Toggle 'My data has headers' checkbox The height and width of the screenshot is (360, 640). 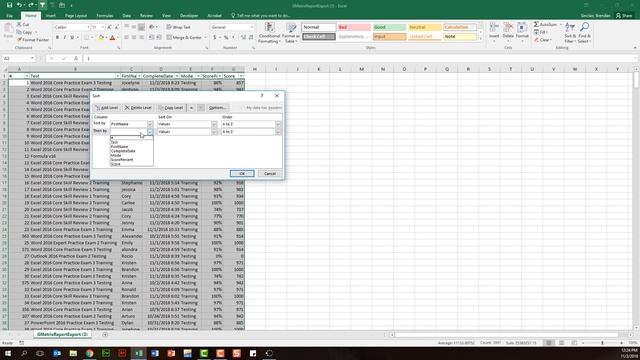click(x=243, y=108)
